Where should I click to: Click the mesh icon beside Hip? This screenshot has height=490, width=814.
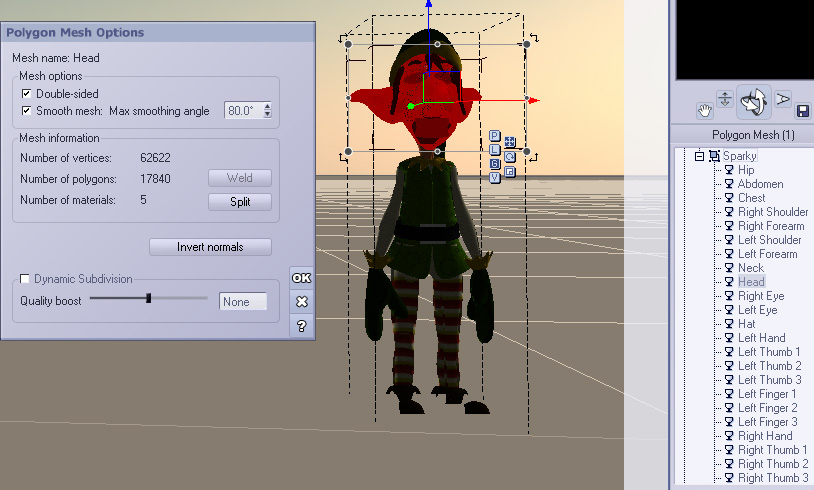coord(729,170)
